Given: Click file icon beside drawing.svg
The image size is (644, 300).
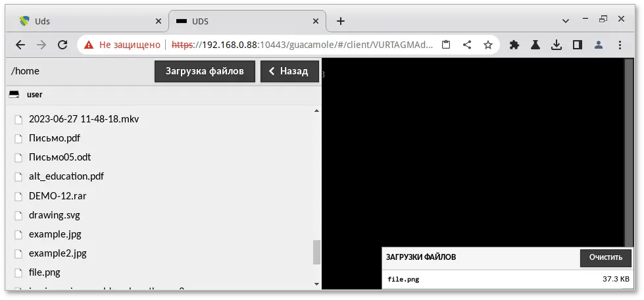Looking at the screenshot, I should click(18, 215).
